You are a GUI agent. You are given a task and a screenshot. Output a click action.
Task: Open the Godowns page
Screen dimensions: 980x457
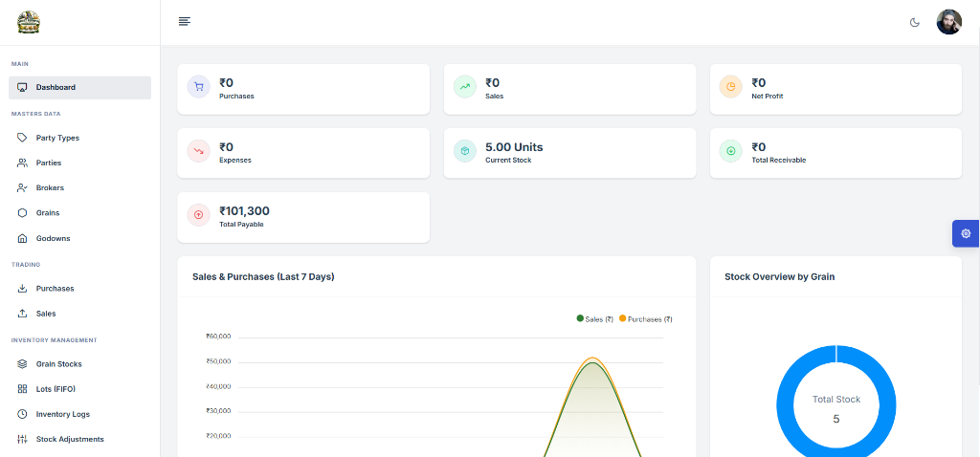coord(80,238)
